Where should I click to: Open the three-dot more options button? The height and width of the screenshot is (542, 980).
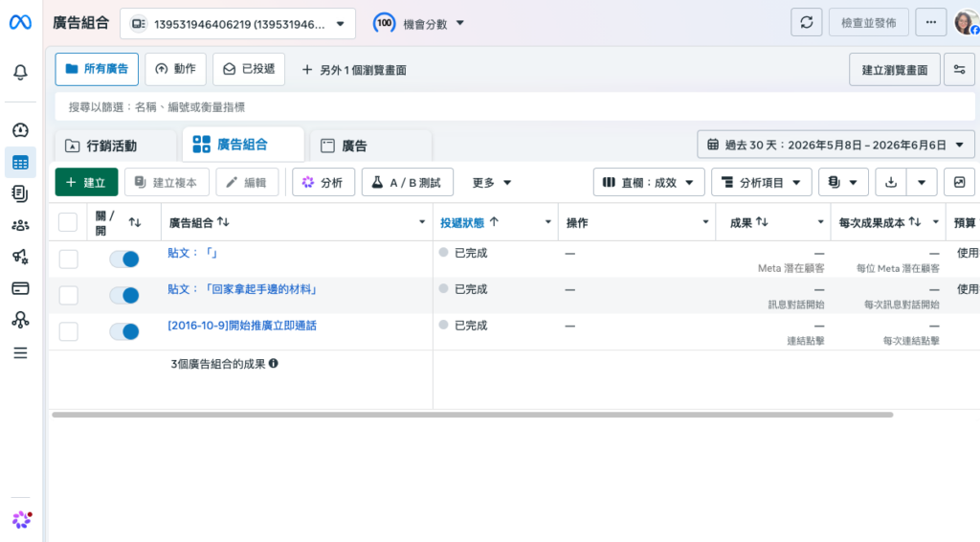[930, 23]
